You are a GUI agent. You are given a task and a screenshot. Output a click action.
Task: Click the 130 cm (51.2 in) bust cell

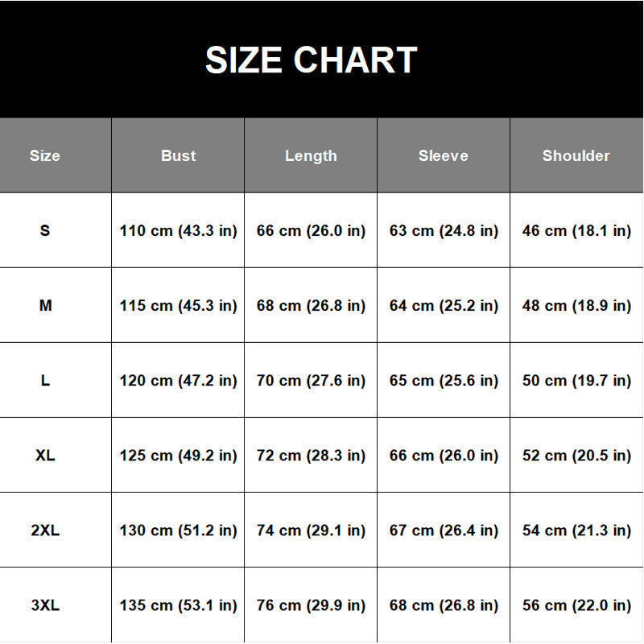pyautogui.click(x=178, y=530)
